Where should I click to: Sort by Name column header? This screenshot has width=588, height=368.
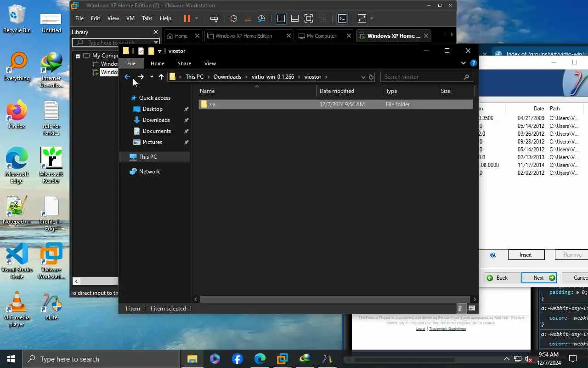point(257,91)
